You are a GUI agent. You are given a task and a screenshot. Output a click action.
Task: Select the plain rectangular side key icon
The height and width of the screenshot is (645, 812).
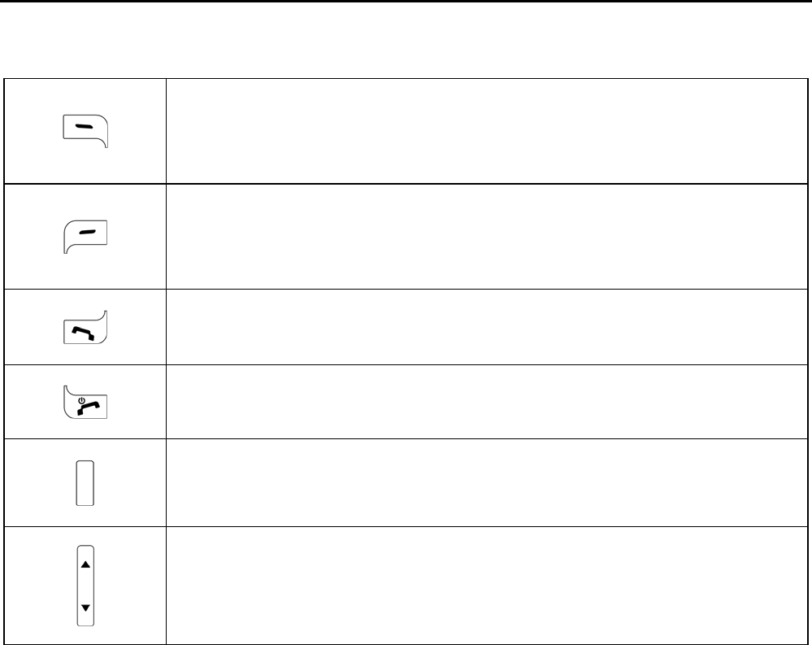click(x=85, y=483)
